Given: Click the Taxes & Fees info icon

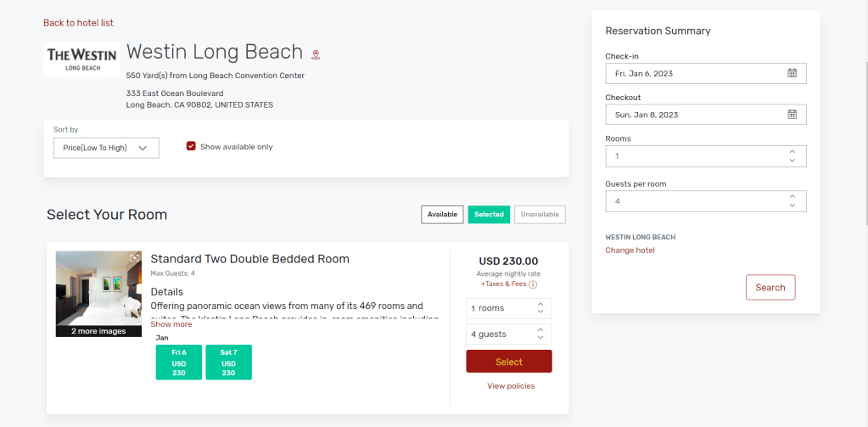Looking at the screenshot, I should point(533,284).
